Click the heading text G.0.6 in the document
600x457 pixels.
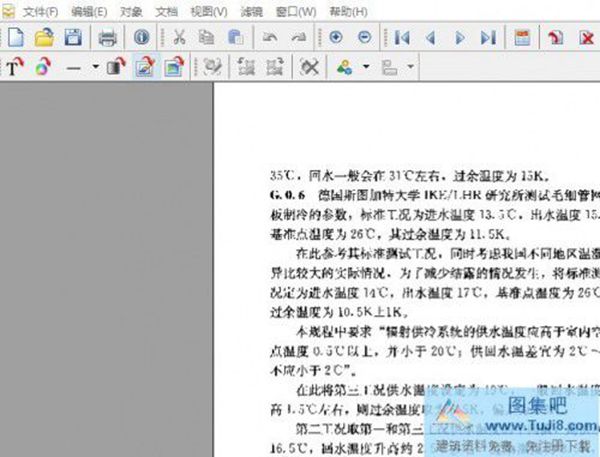click(287, 196)
